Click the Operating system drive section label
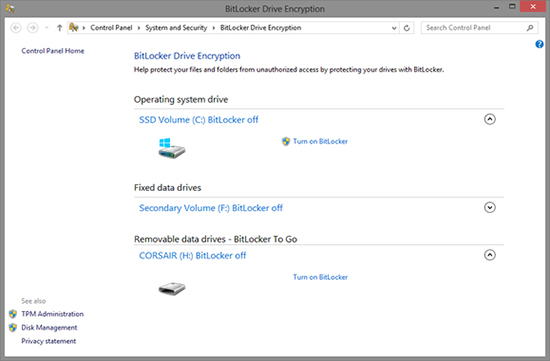550x361 pixels. pos(181,99)
